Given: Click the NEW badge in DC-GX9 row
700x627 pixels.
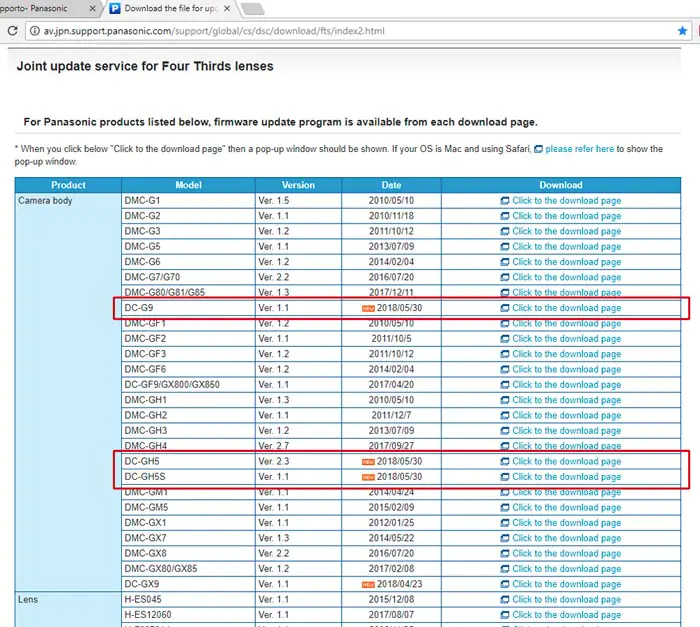Looking at the screenshot, I should [x=368, y=585].
